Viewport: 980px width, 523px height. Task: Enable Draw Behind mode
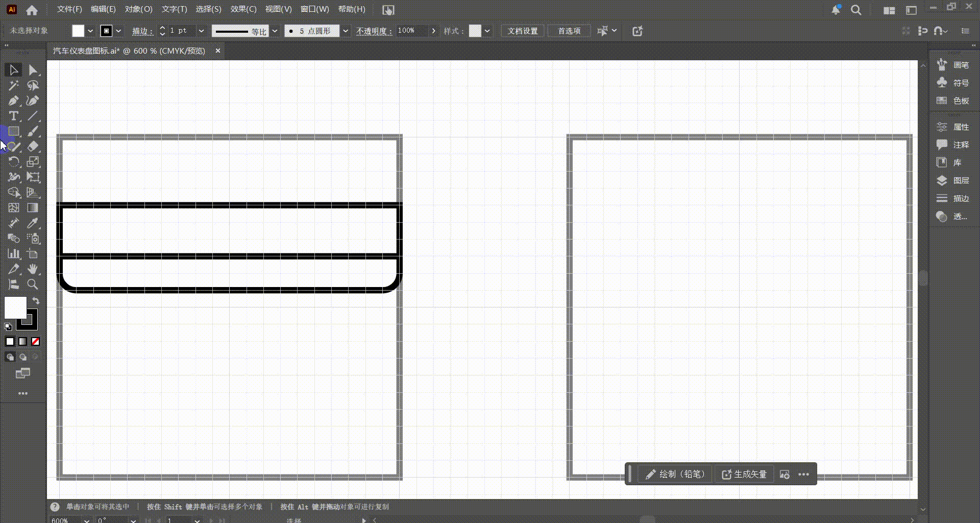(x=23, y=357)
